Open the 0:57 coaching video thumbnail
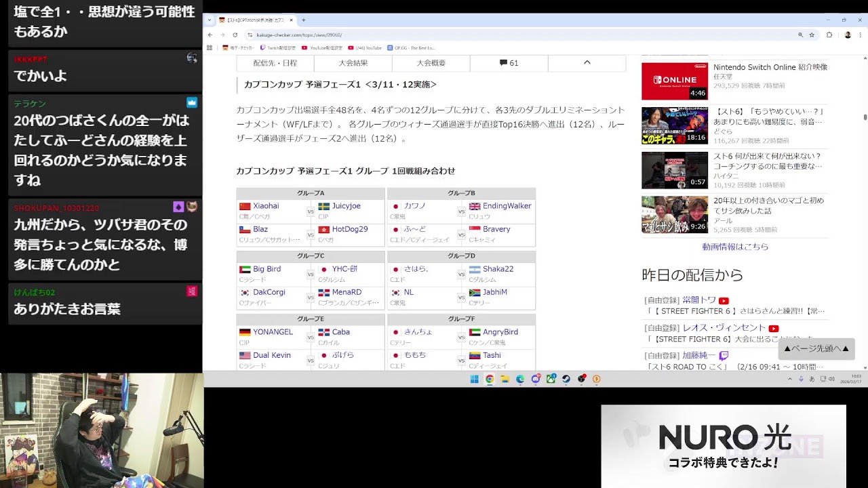The width and height of the screenshot is (868, 488). coord(675,170)
